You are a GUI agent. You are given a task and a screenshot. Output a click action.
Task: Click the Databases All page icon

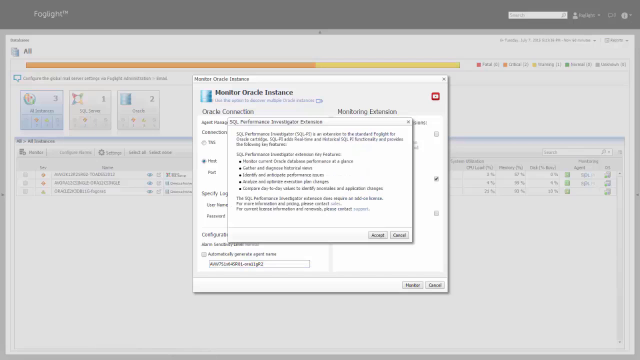point(15,51)
